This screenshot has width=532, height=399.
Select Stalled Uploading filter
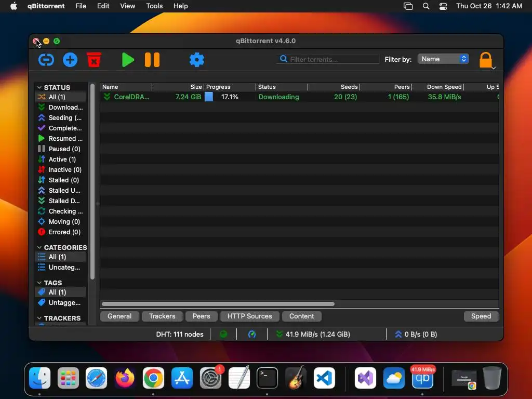point(60,191)
